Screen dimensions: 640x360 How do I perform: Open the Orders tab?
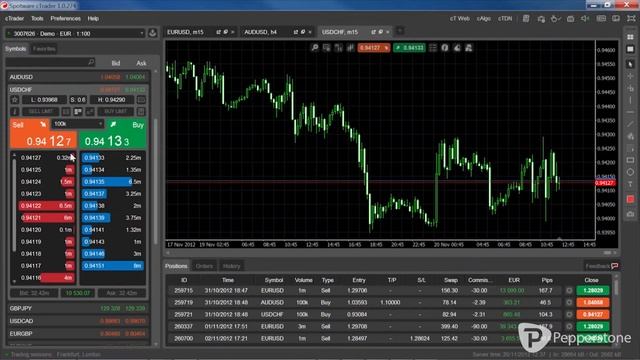coord(204,266)
